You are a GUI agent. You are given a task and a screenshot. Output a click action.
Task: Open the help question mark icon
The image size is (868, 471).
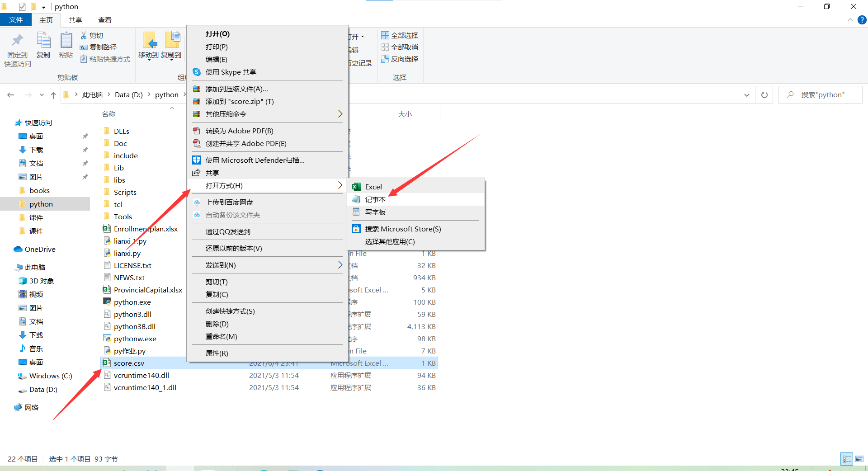[862, 20]
